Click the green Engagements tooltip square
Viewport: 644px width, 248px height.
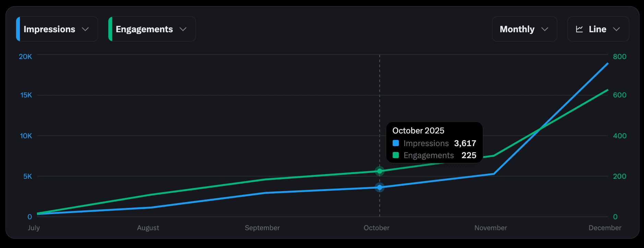(396, 155)
